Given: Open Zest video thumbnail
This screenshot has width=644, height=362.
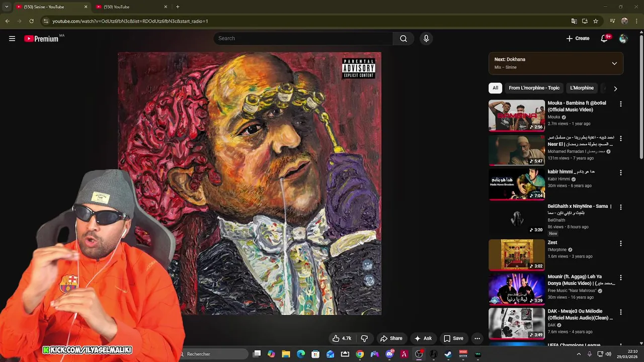Looking at the screenshot, I should 517,255.
